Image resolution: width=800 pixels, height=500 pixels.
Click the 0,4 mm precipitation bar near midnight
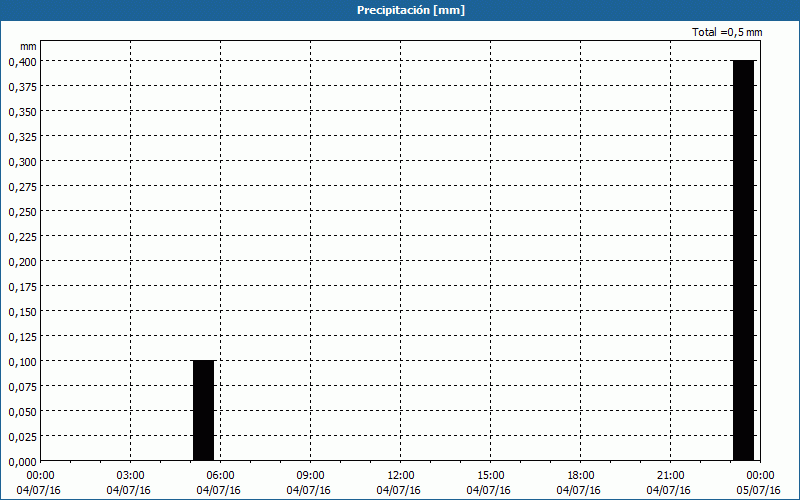point(743,260)
